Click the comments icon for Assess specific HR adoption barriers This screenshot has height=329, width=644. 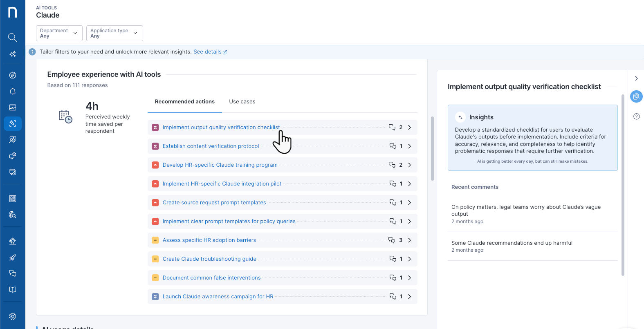pos(392,240)
